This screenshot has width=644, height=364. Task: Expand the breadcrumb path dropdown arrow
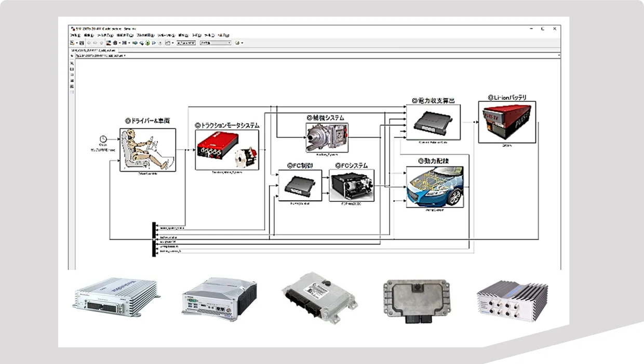point(125,56)
